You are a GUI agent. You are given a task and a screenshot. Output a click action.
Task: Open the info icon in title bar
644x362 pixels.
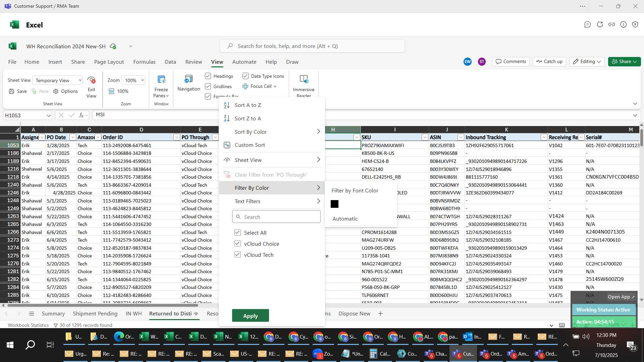[x=624, y=24]
